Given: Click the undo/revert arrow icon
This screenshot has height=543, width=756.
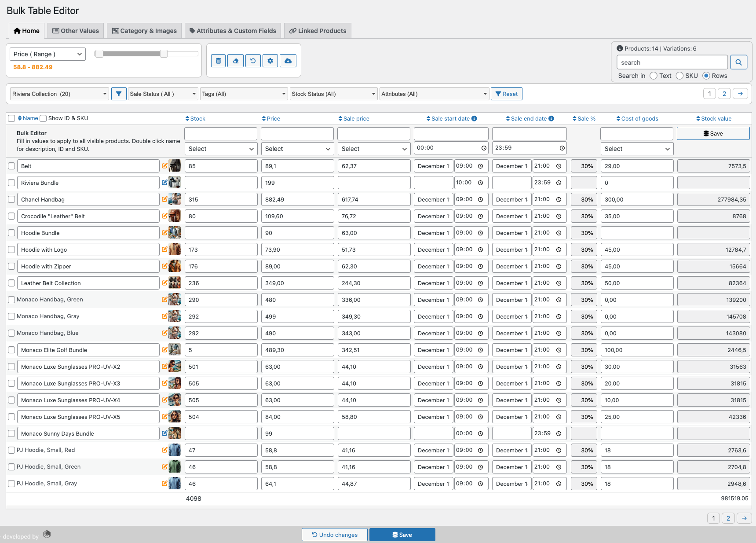Looking at the screenshot, I should [x=253, y=61].
